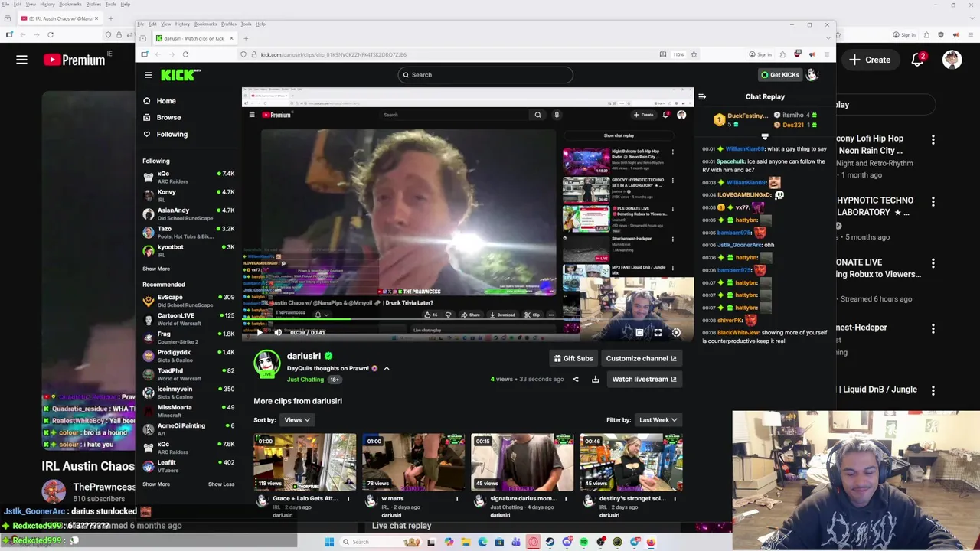This screenshot has height=551, width=980.
Task: Collapse the Chat Replay panel arrow icon
Action: point(702,97)
